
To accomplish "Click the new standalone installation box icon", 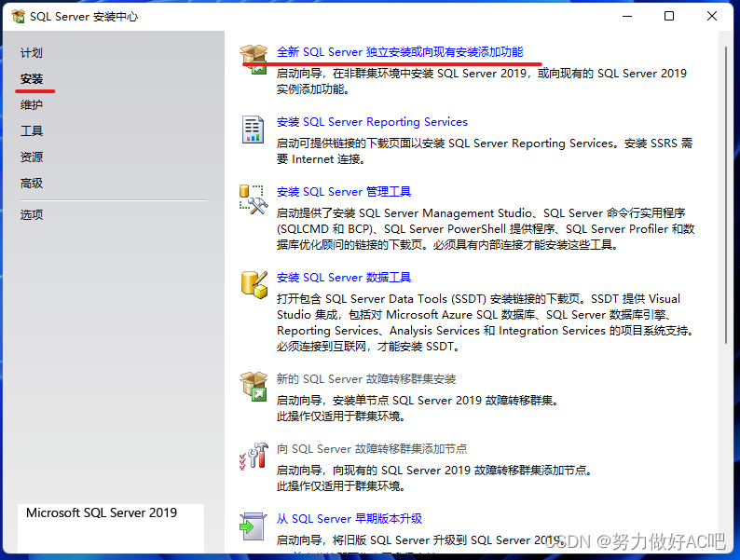I will (254, 59).
